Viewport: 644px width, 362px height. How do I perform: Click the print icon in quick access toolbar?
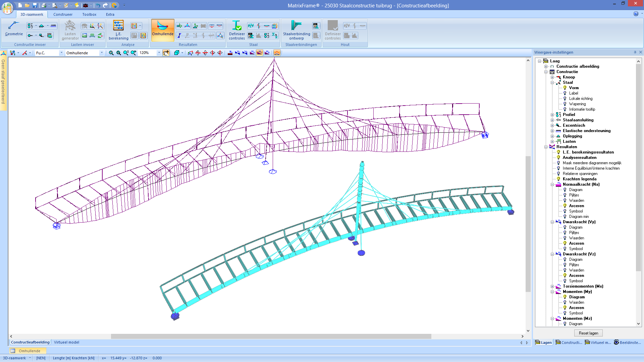(44, 5)
